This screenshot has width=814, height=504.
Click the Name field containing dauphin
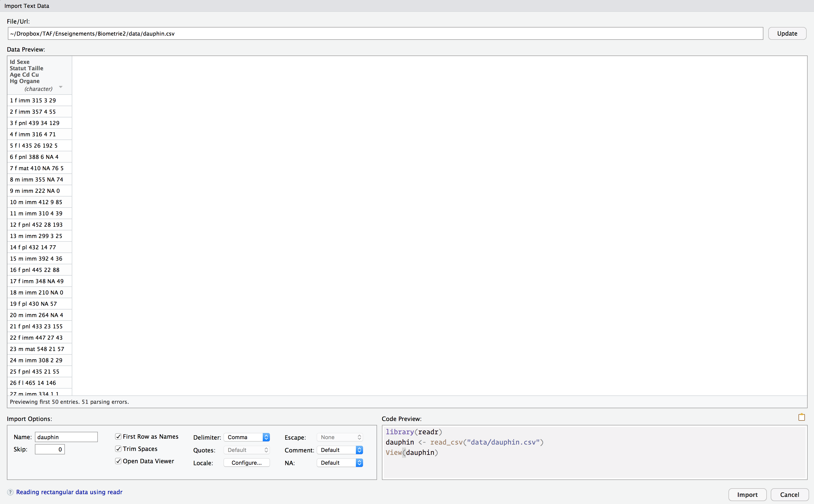66,437
